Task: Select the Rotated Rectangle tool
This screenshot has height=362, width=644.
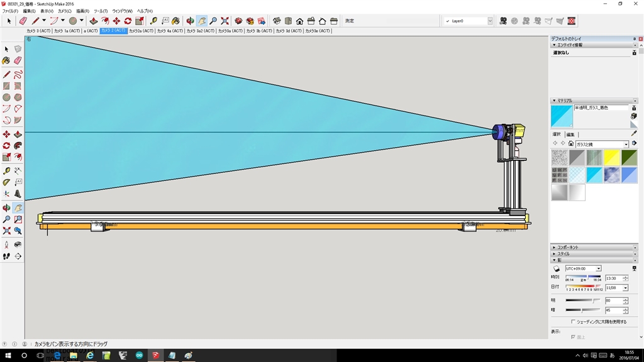Action: click(18, 86)
